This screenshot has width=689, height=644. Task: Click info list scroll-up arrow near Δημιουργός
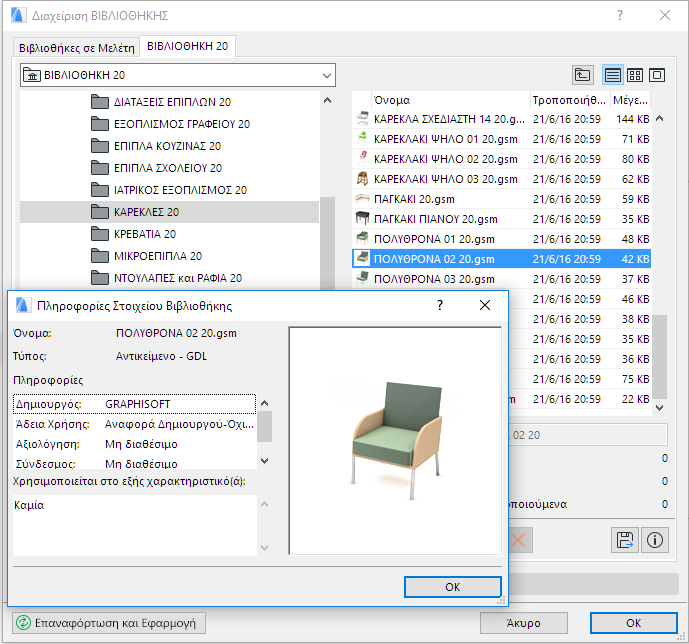tap(264, 403)
